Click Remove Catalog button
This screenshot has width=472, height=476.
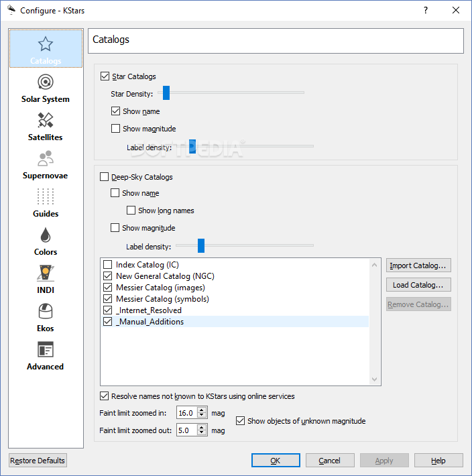coord(418,304)
